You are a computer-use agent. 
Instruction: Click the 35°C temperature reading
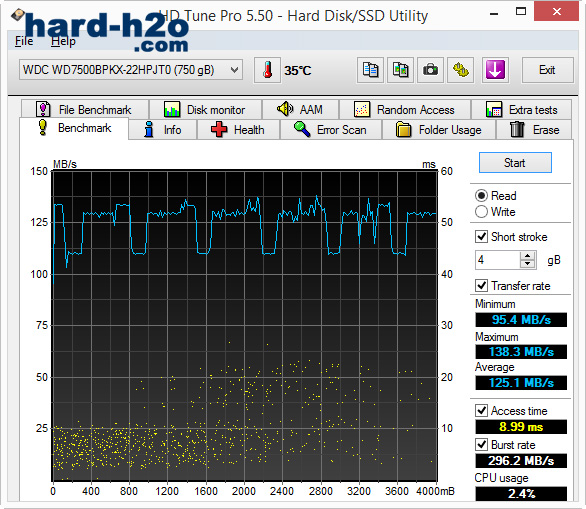(x=297, y=71)
